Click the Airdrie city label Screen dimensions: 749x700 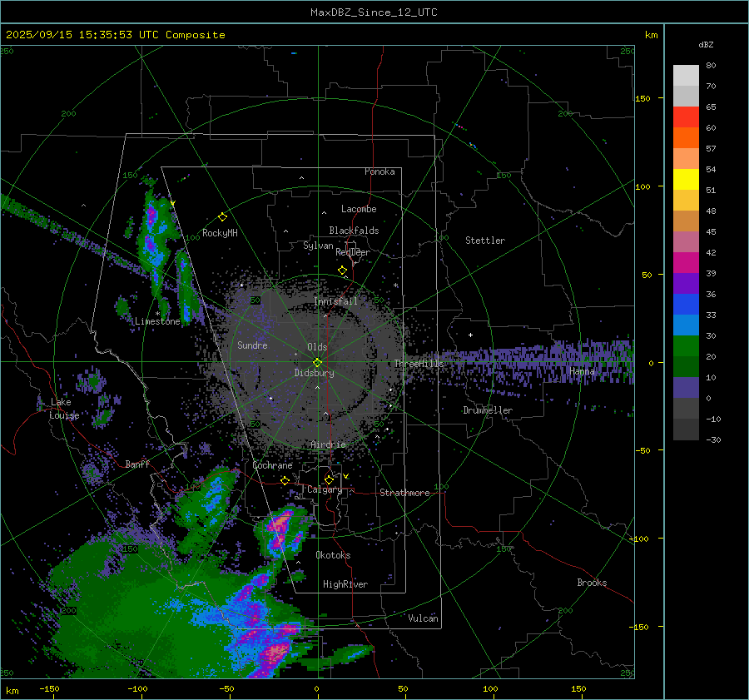(328, 444)
